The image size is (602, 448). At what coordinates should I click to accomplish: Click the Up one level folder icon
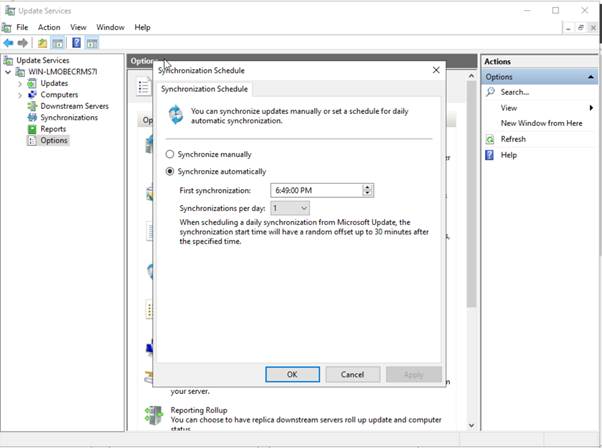[42, 43]
